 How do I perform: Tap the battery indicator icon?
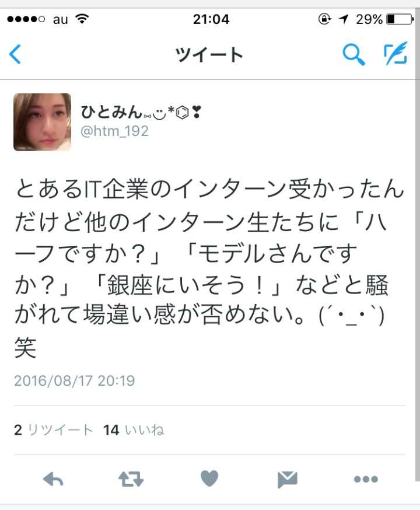point(400,19)
